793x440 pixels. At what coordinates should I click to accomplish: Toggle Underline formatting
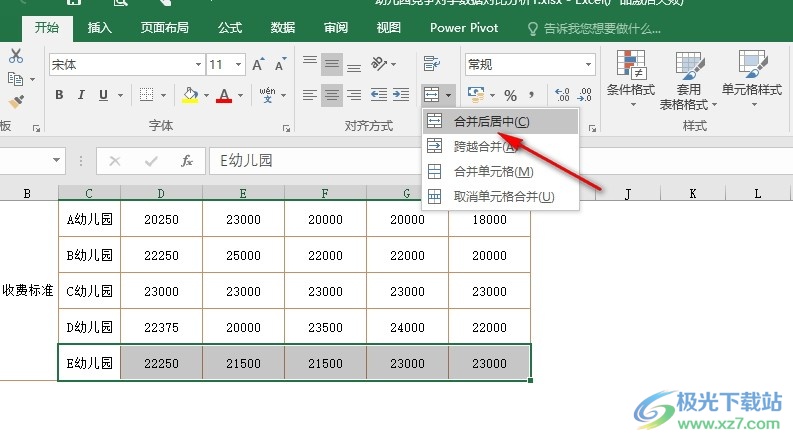103,95
